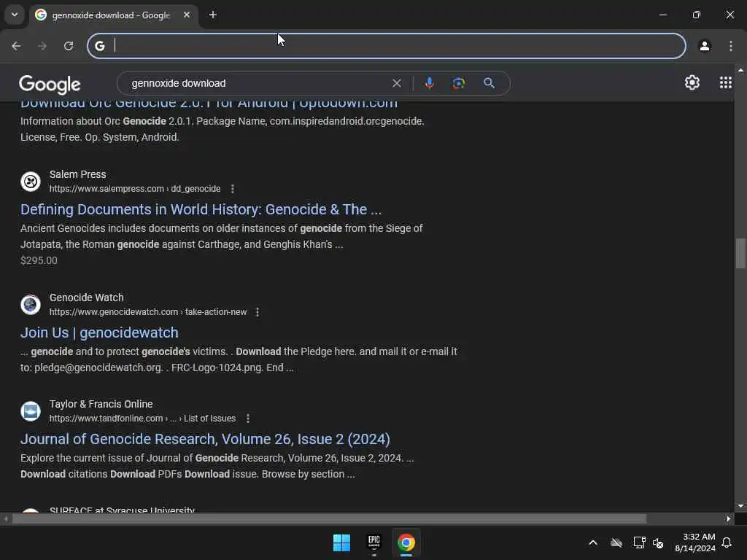Open the notifications bell
This screenshot has width=747, height=560.
tap(727, 542)
